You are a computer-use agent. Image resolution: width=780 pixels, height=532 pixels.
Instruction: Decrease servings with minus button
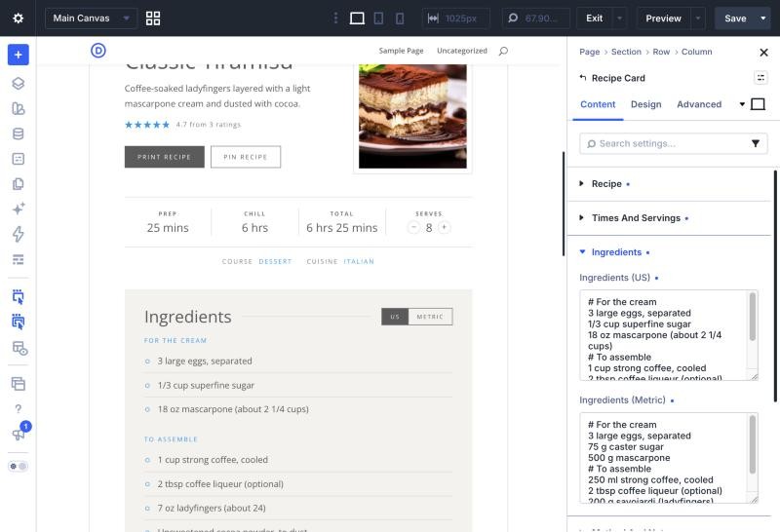tap(413, 228)
